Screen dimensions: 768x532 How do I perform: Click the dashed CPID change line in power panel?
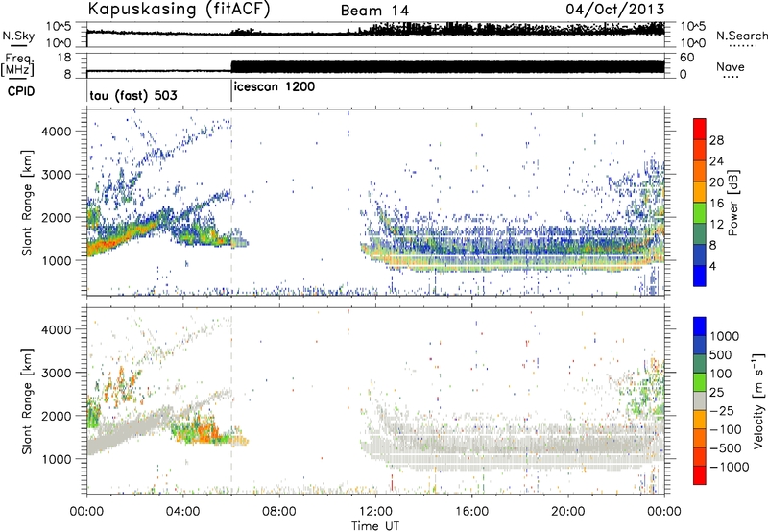[231, 203]
